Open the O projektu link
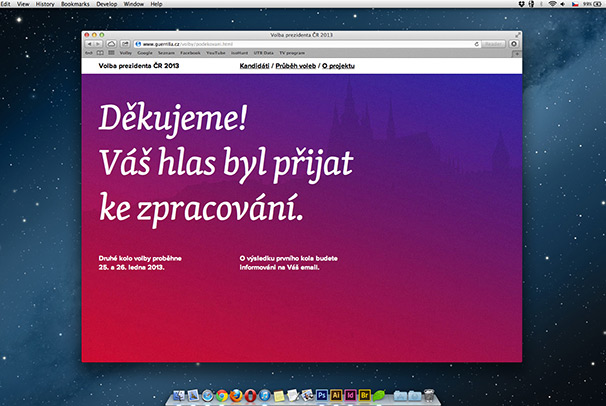 341,65
